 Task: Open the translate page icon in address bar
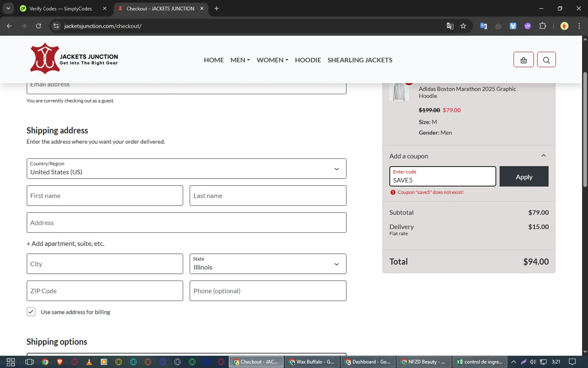tap(450, 26)
